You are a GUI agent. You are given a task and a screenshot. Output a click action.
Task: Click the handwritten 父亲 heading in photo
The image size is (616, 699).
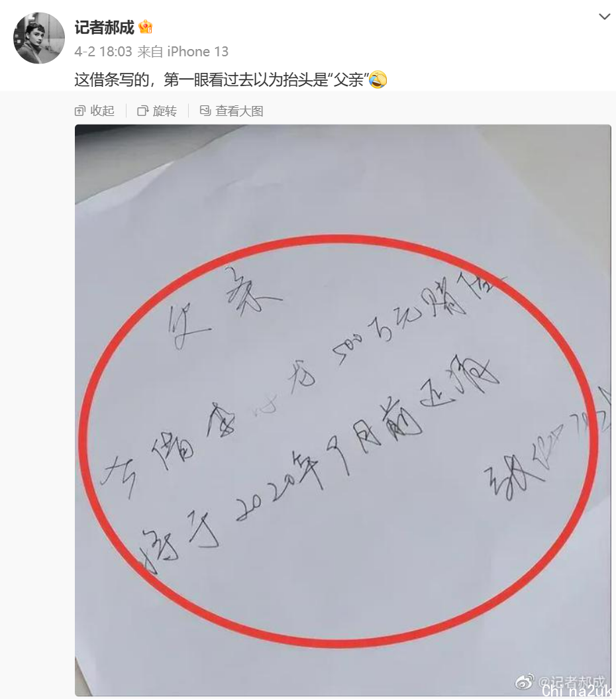pyautogui.click(x=224, y=307)
